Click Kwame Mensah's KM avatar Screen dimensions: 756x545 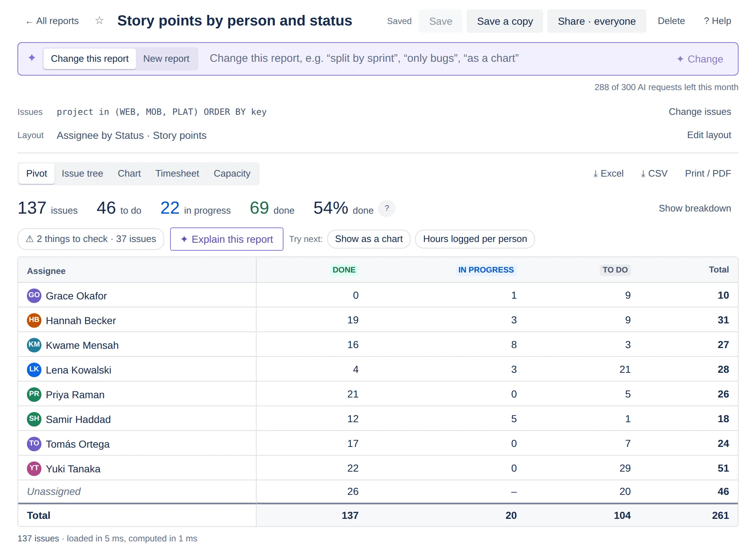coord(34,345)
